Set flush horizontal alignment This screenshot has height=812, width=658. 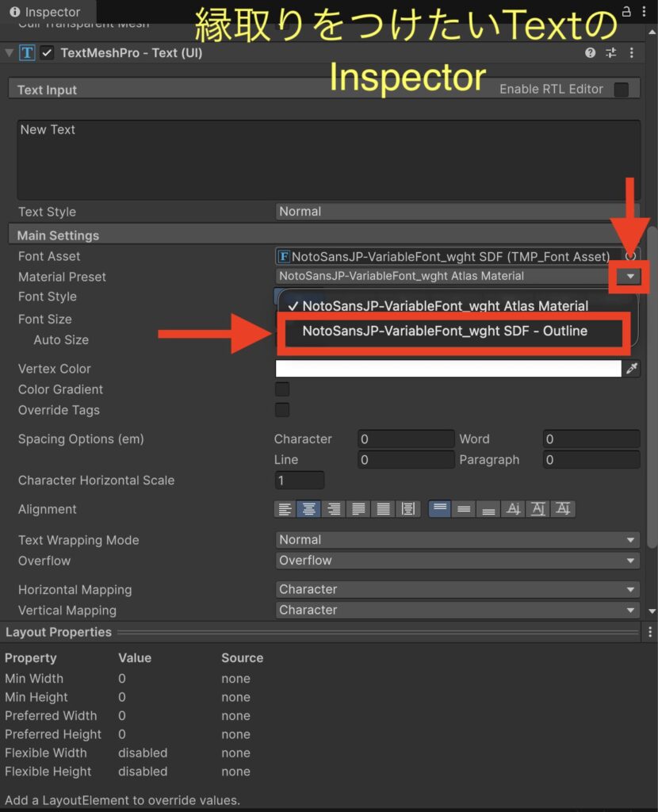(x=383, y=509)
